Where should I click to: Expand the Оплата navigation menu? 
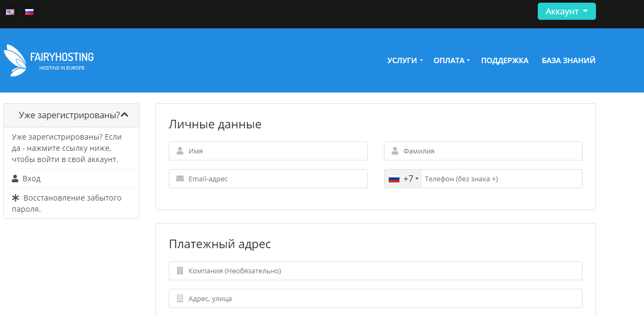(451, 60)
